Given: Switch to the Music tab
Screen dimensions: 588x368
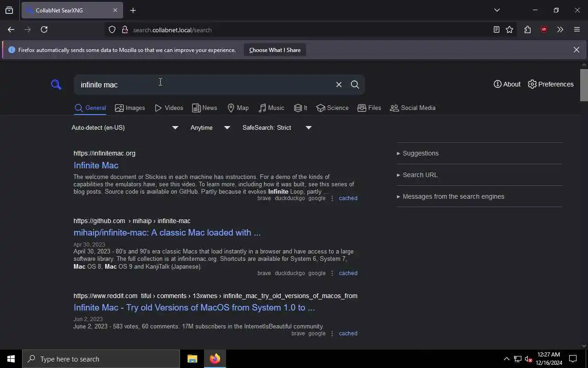Looking at the screenshot, I should (x=271, y=108).
